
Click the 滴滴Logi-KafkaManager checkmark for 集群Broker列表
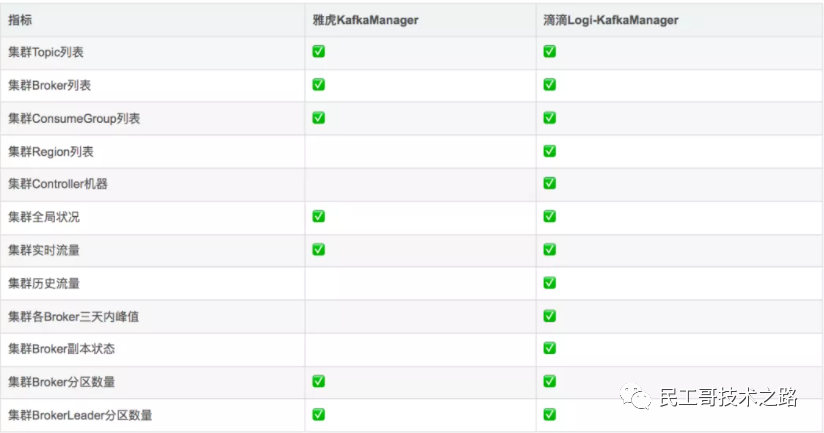tap(550, 85)
